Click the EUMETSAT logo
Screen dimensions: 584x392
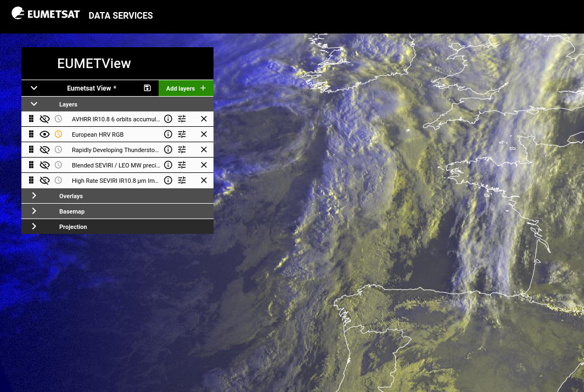[x=46, y=13]
